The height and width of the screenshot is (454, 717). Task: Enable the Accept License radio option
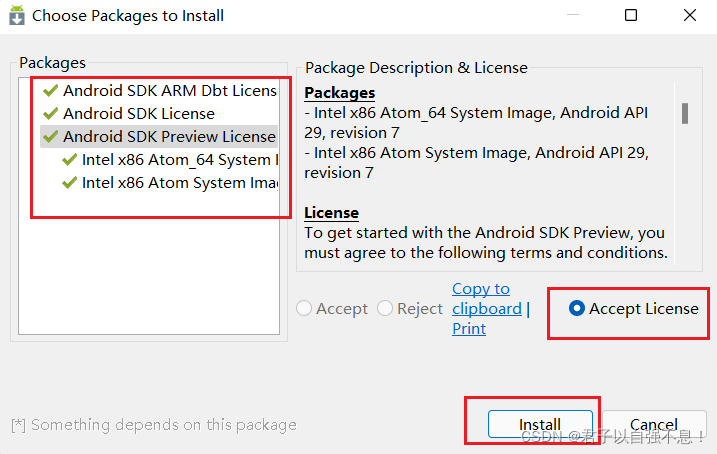577,309
